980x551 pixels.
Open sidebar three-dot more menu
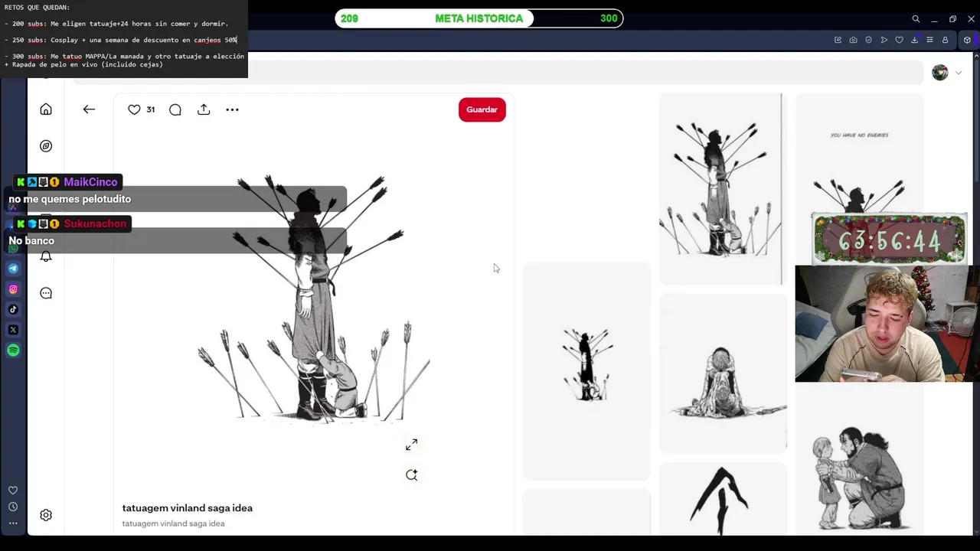[13, 523]
